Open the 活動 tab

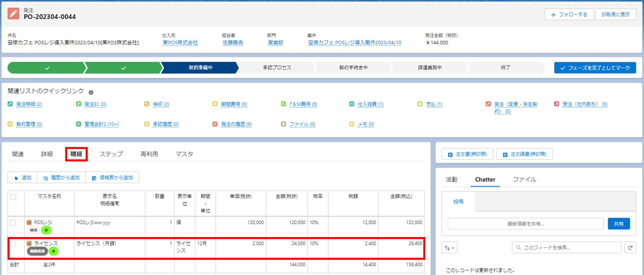[451, 179]
